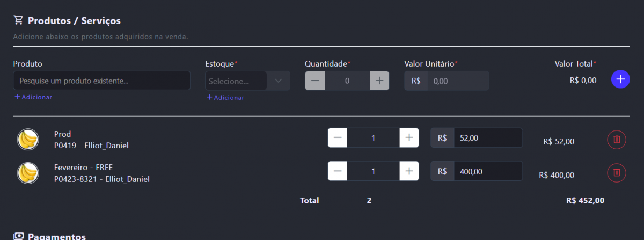Delete the Prod item with trash icon
Image resolution: width=644 pixels, height=240 pixels.
[x=617, y=140]
